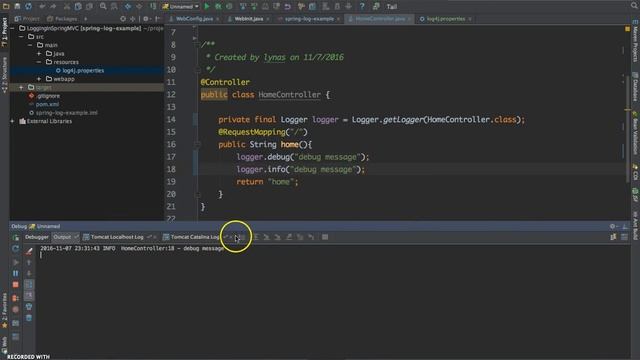Click the Cut scissors icon

(x=67, y=6)
